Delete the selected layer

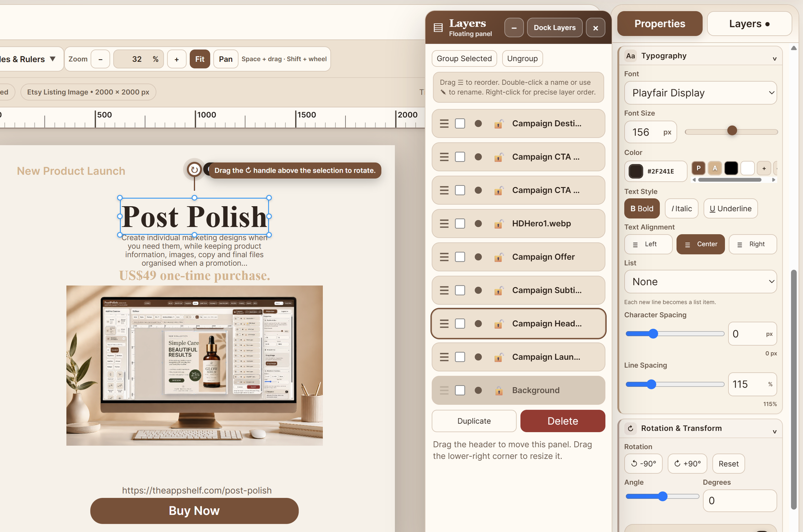563,421
